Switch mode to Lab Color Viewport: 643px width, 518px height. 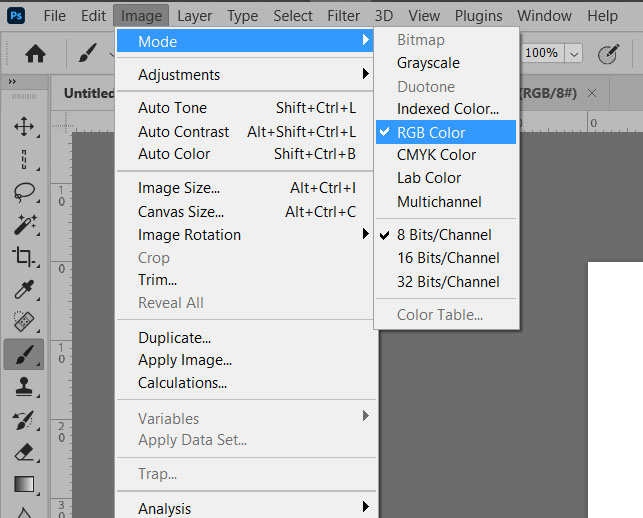click(446, 178)
